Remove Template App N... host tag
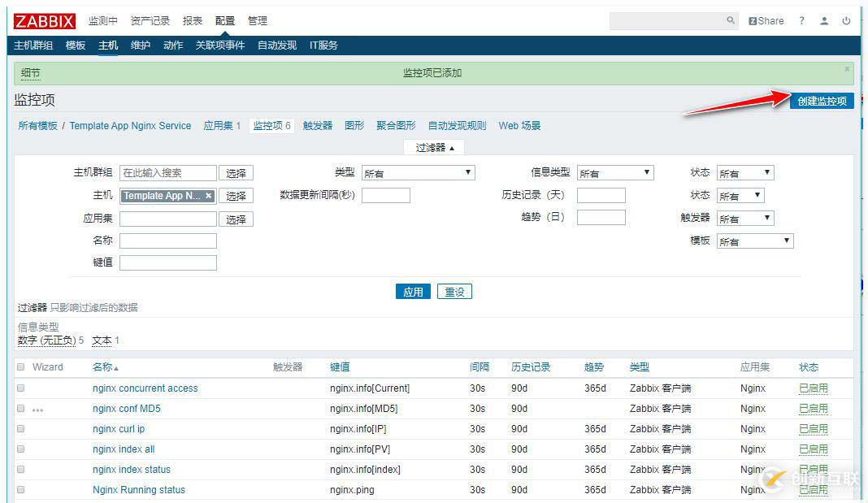The height and width of the screenshot is (503, 868). pos(208,195)
